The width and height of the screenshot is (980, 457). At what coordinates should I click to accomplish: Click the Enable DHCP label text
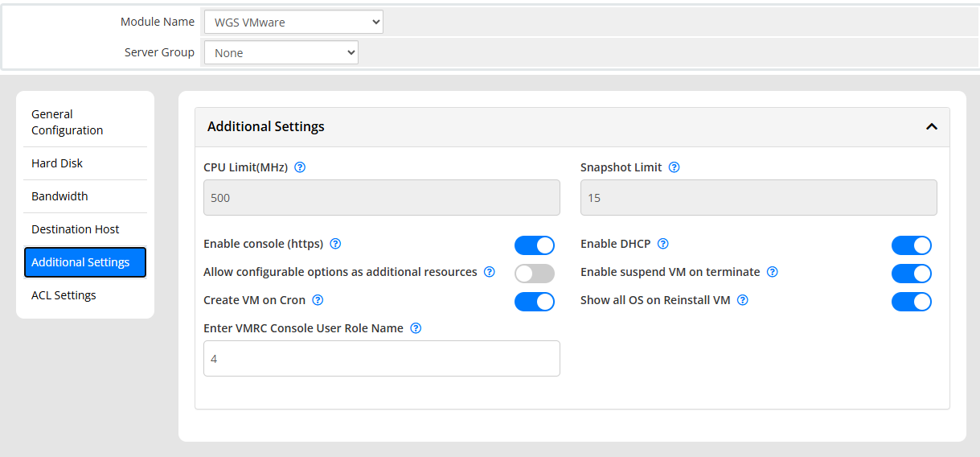(x=616, y=244)
